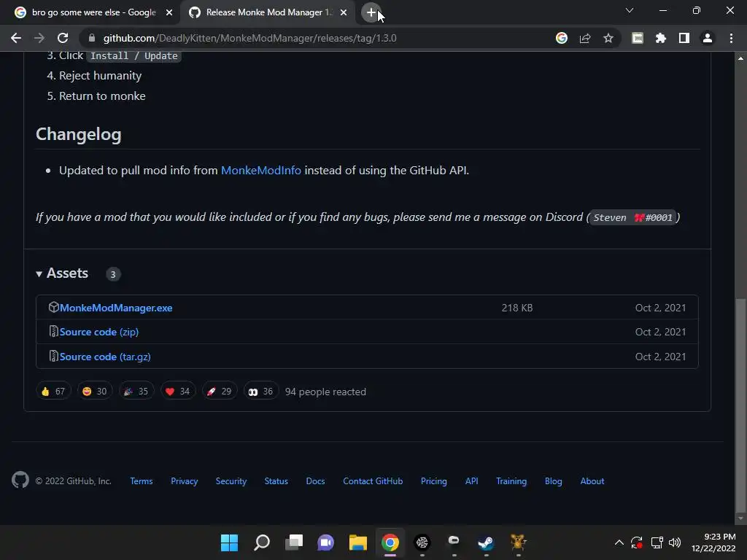React with laugh emoji (30)
Image resolution: width=747 pixels, height=560 pixels.
(94, 392)
